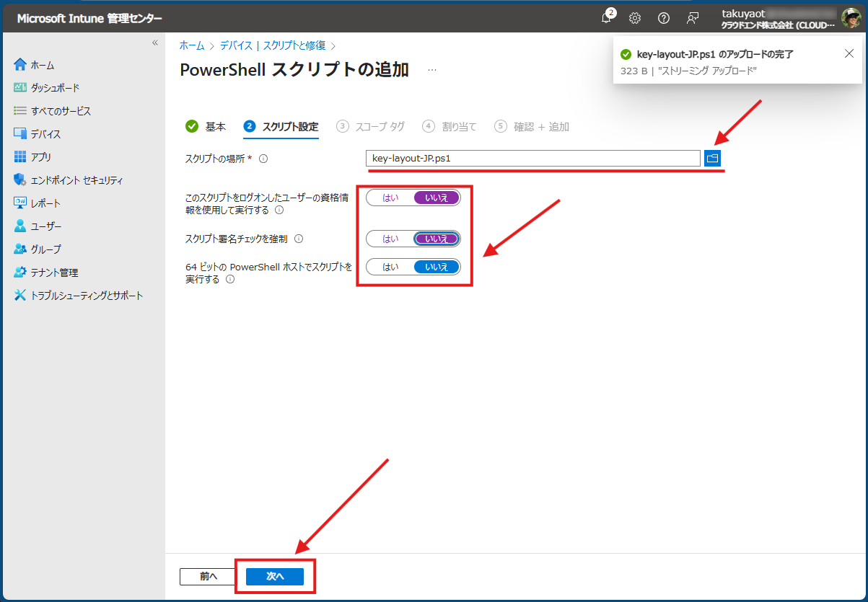Screen dimensions: 868x602
Task: Click info icon for 64-bit PowerShell host setting
Action: (230, 280)
